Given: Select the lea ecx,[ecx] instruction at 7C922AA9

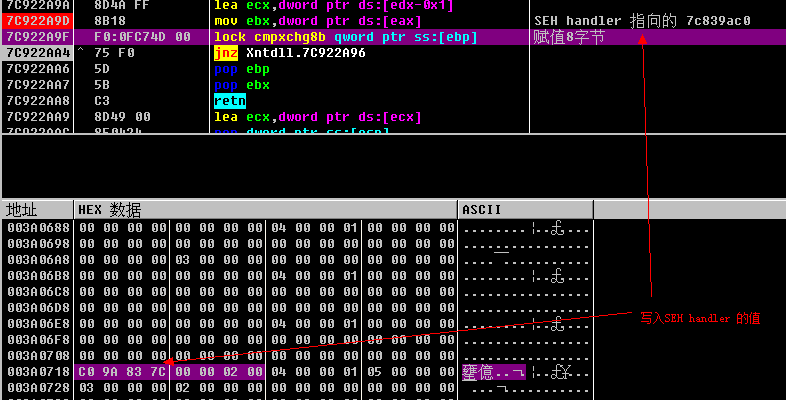Looking at the screenshot, I should tap(318, 117).
